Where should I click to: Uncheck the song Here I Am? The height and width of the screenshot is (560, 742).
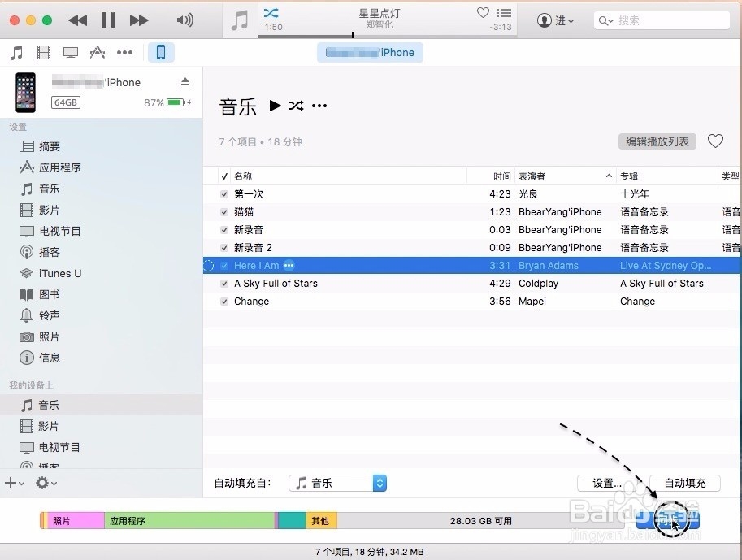[x=224, y=266]
